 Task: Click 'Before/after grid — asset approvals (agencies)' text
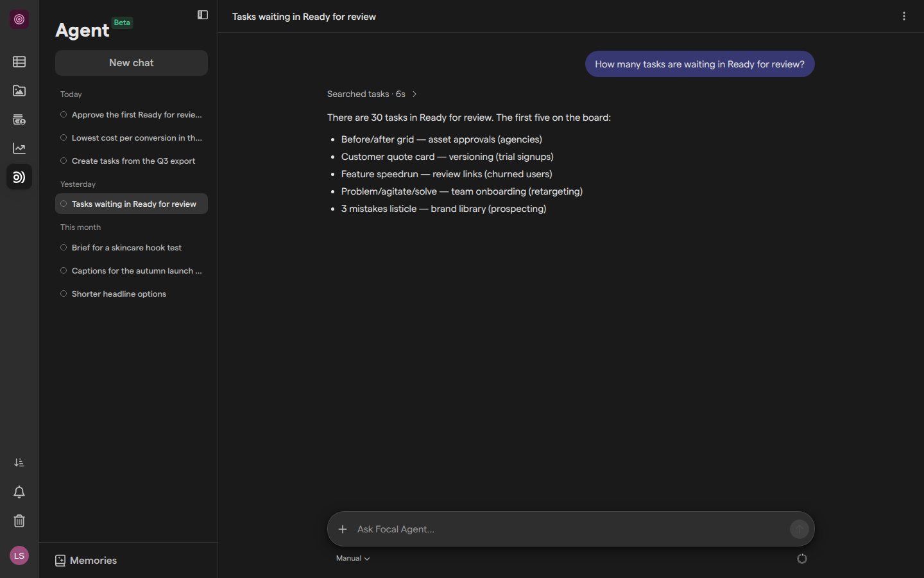pyautogui.click(x=441, y=139)
